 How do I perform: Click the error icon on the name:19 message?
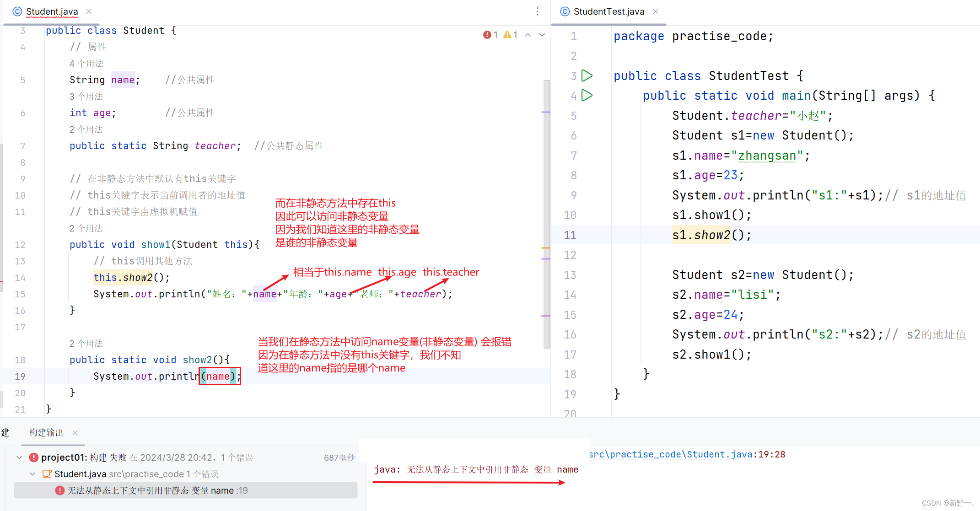tap(59, 490)
